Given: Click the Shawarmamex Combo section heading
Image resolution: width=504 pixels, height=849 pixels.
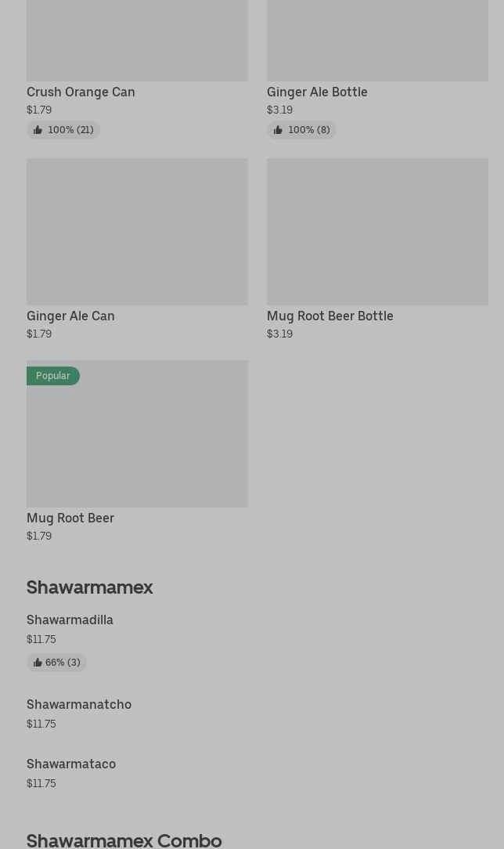Looking at the screenshot, I should [124, 840].
